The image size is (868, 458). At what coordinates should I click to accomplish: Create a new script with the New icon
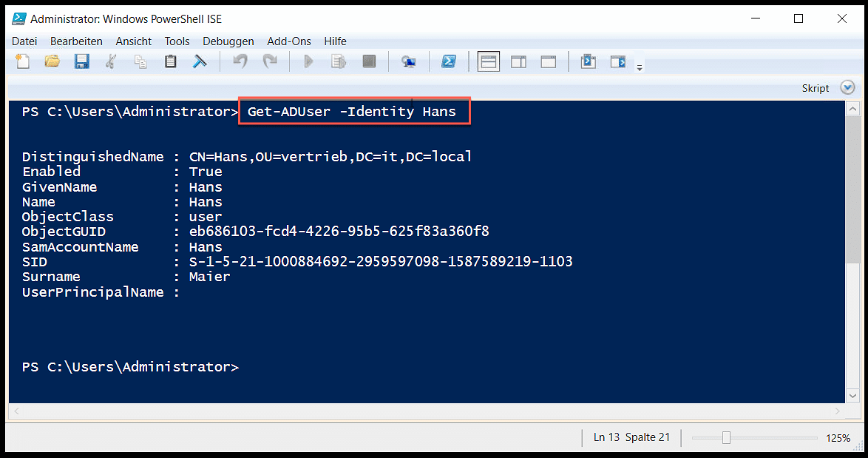pos(23,61)
